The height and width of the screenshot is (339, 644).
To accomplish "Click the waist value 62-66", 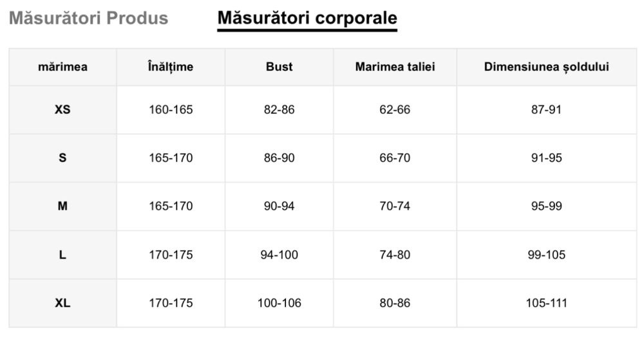I will click(x=395, y=110).
